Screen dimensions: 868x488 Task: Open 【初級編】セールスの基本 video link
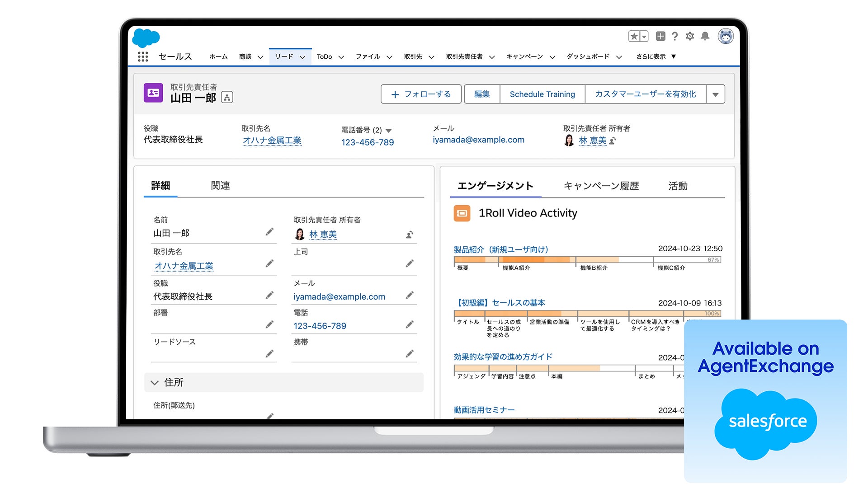coord(500,303)
